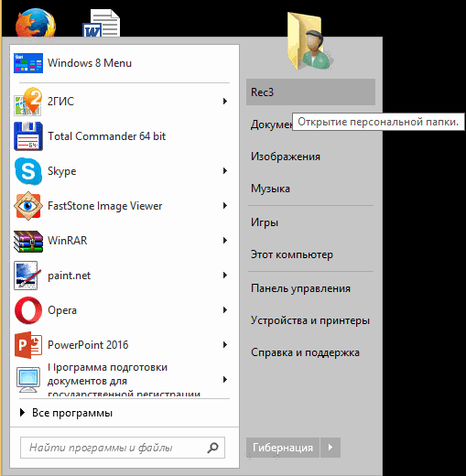This screenshot has height=476, width=466.
Task: Click the Гибернация button
Action: pos(283,448)
